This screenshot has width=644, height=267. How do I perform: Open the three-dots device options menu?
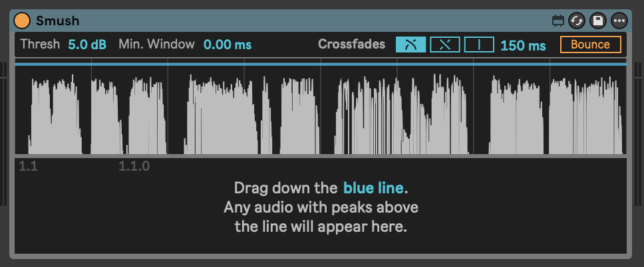tap(619, 21)
